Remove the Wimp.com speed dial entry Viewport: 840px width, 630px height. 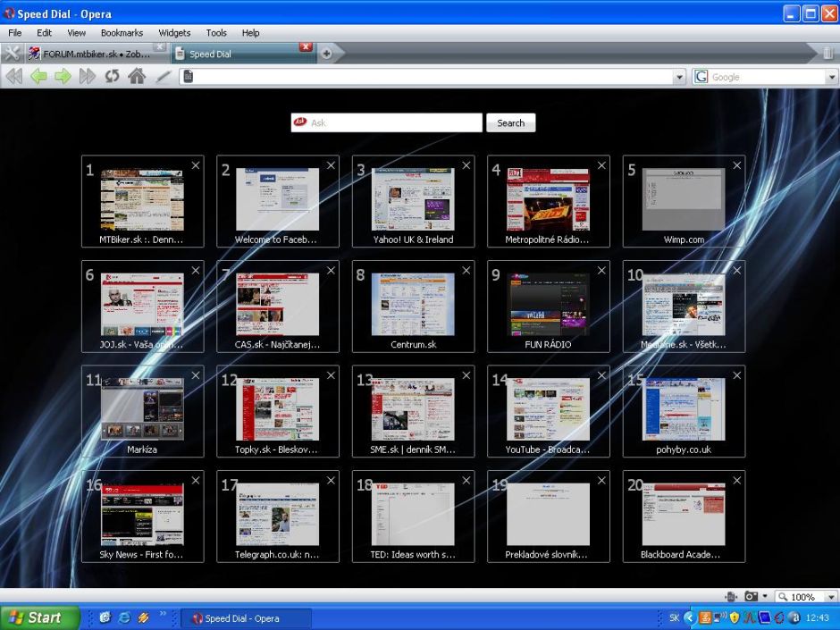(736, 165)
